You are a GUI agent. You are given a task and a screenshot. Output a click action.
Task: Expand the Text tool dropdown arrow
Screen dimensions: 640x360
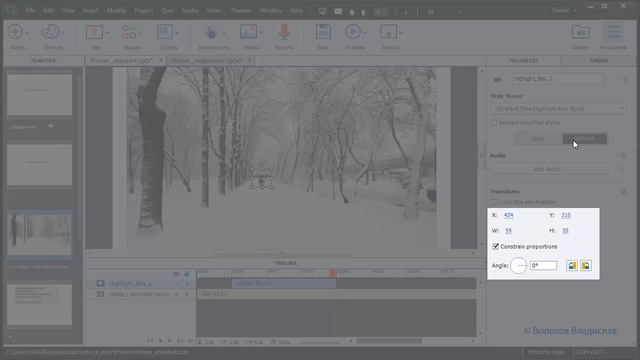click(107, 33)
